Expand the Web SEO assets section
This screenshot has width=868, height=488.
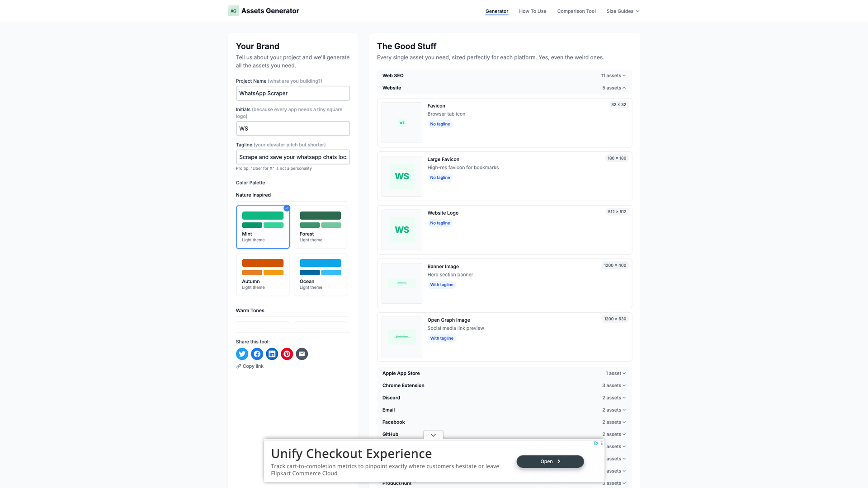click(x=504, y=75)
